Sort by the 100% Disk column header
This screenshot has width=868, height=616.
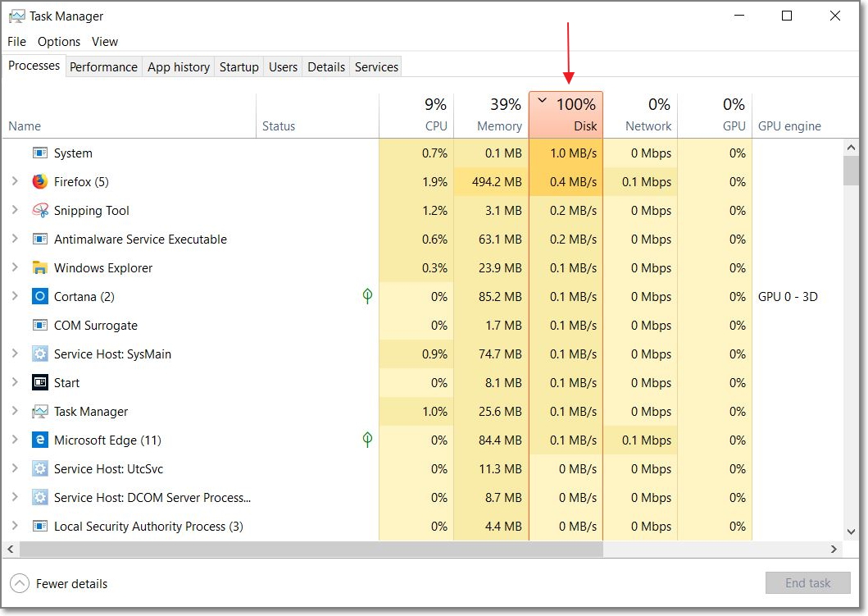pos(566,115)
